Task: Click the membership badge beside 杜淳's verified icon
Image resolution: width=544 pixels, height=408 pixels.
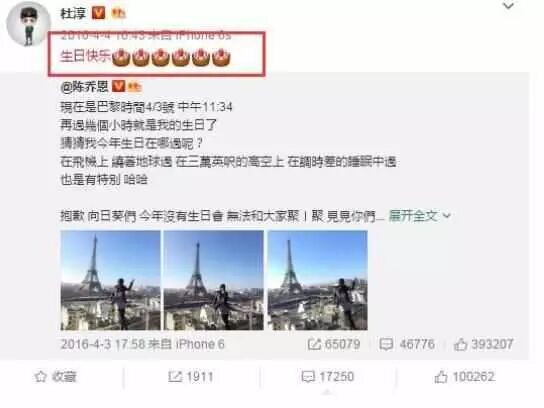Action: (118, 14)
